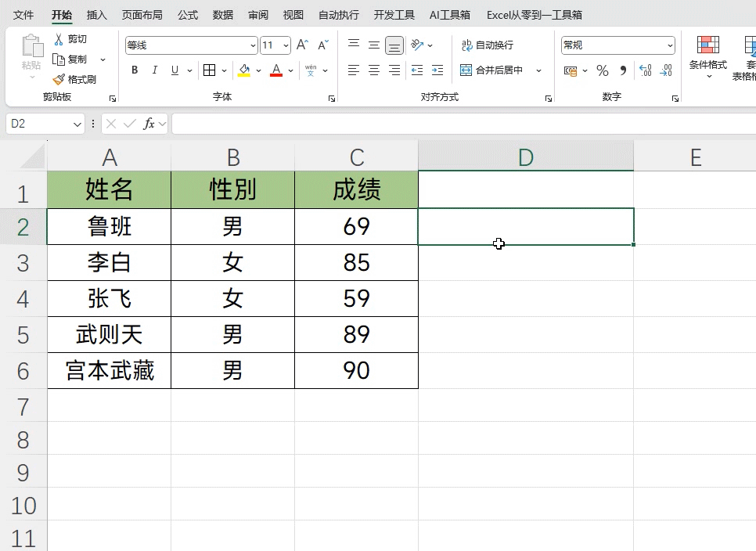
Task: Click the Insert Function fx icon
Action: pyautogui.click(x=149, y=124)
